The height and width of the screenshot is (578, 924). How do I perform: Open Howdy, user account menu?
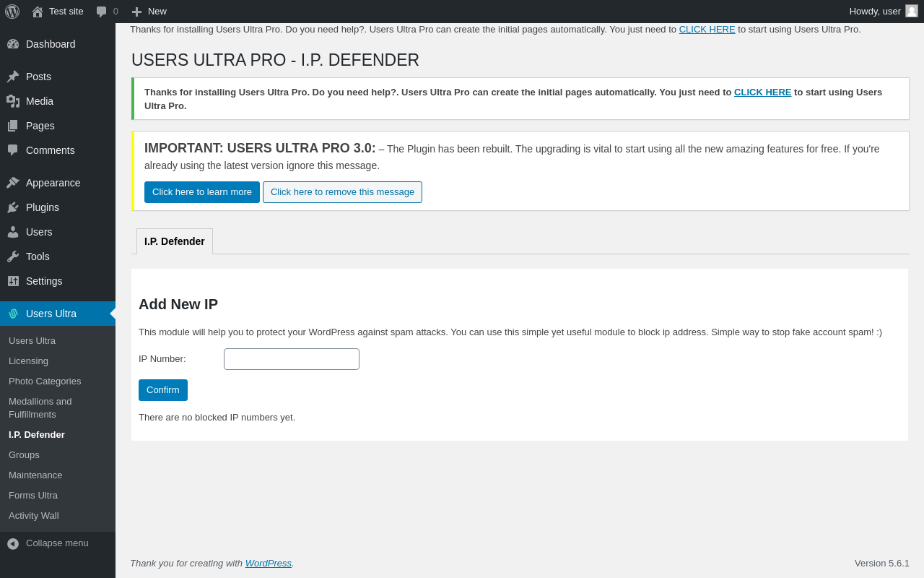pyautogui.click(x=884, y=12)
